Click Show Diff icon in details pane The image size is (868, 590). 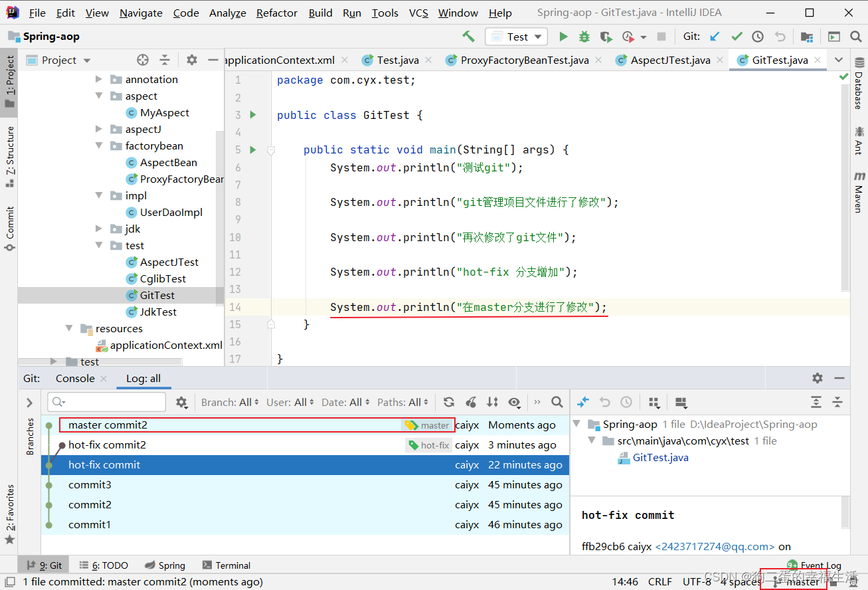click(583, 402)
